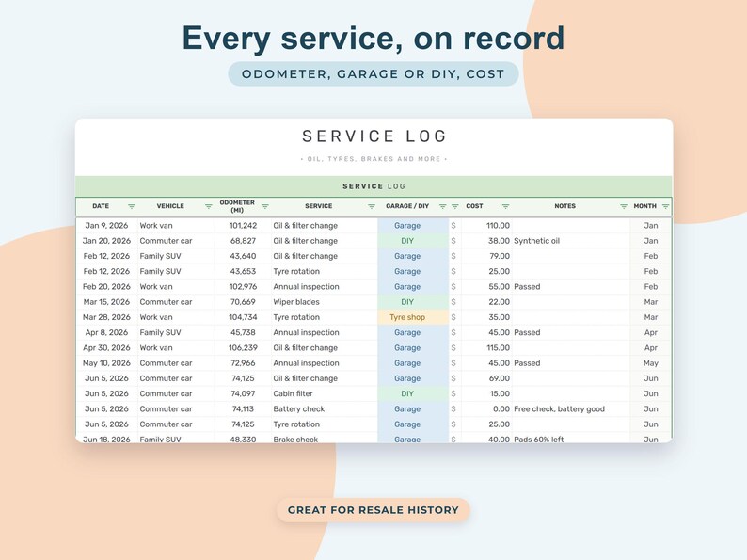Image resolution: width=747 pixels, height=560 pixels.
Task: Click the Every service, on record headline
Action: click(373, 39)
